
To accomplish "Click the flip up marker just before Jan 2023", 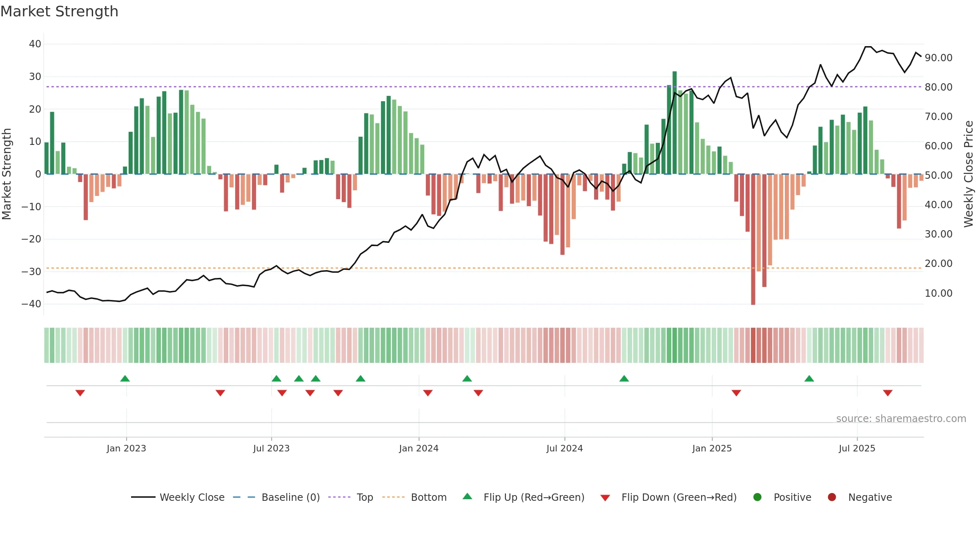I will 125,378.
